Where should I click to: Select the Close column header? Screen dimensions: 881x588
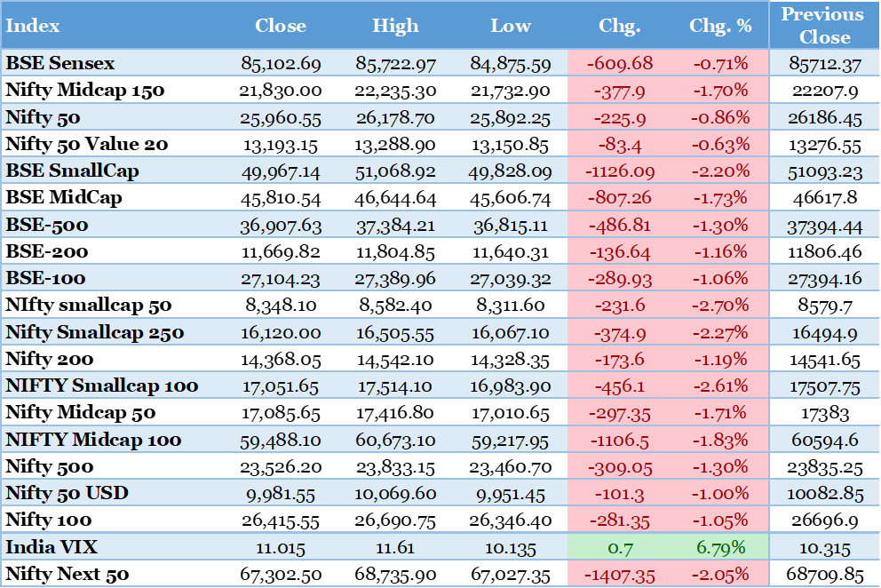click(x=281, y=26)
